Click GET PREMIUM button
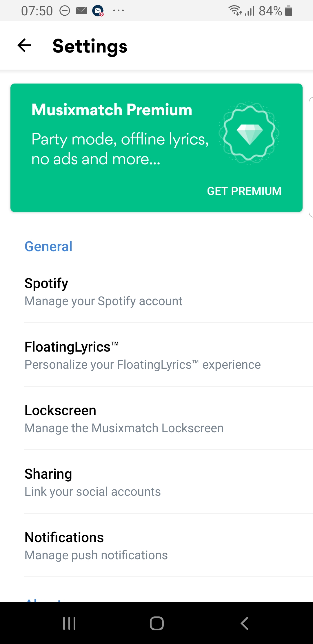This screenshot has width=313, height=644. click(x=244, y=191)
